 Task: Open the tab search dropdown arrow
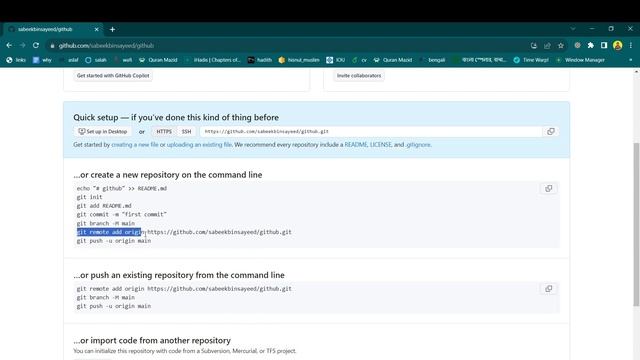[x=573, y=29]
